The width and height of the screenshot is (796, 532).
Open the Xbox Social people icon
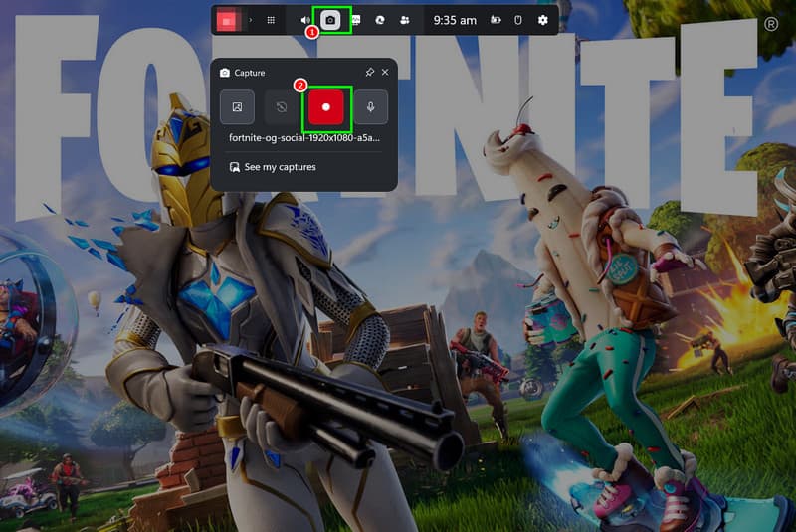(x=405, y=20)
